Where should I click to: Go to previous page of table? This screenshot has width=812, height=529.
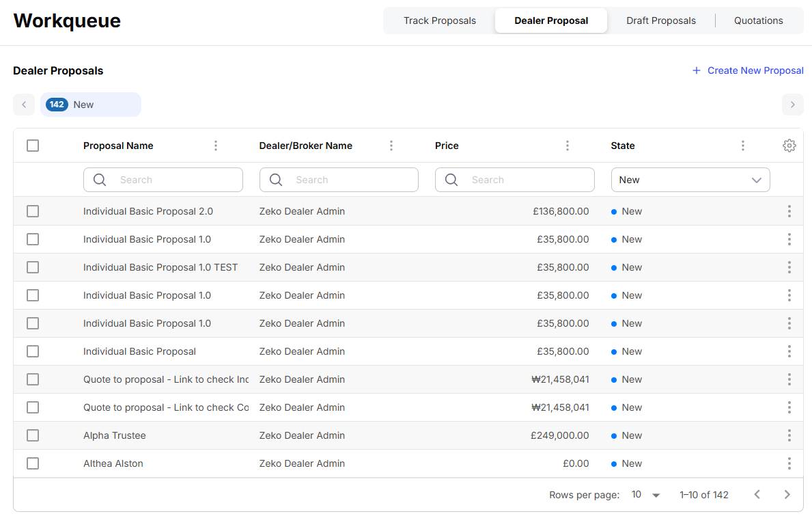point(757,494)
